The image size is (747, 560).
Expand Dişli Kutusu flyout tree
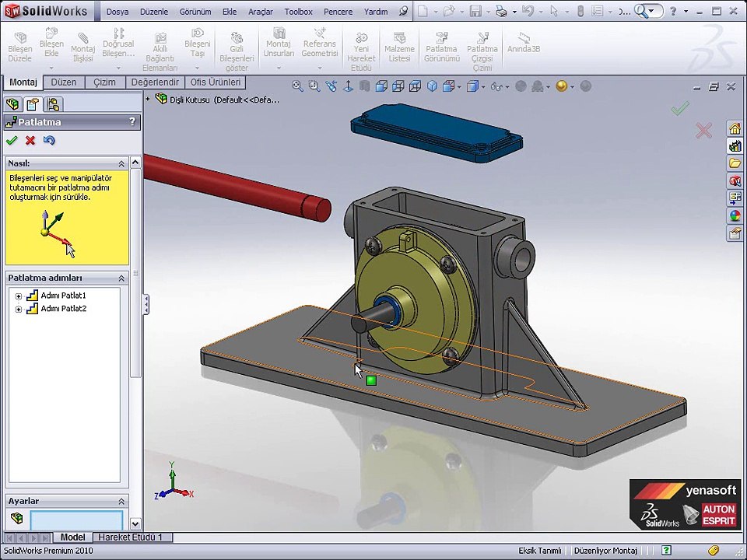pyautogui.click(x=148, y=99)
